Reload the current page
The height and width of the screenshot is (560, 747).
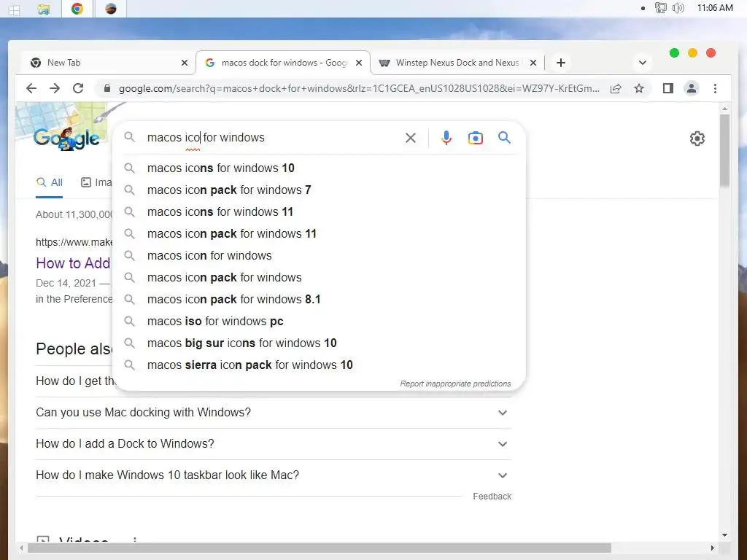[x=78, y=88]
